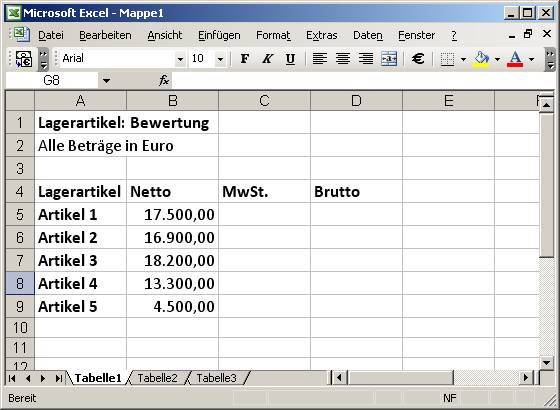Viewport: 560px width, 410px height.
Task: Click the fx insert function button
Action: pyautogui.click(x=164, y=81)
